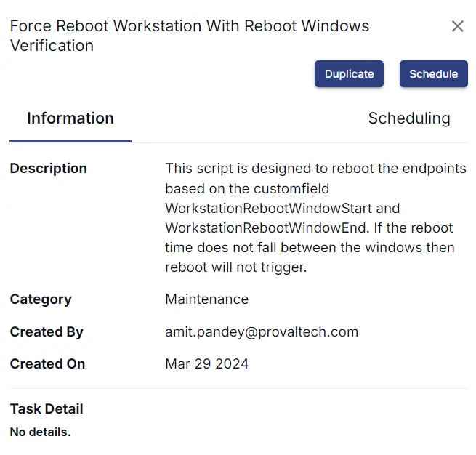Click the Task Detail heading

pyautogui.click(x=47, y=408)
